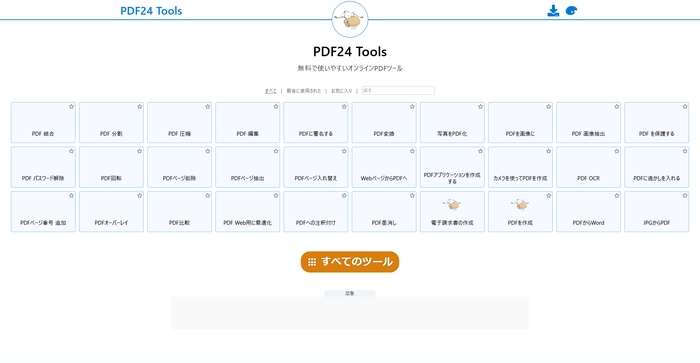Open the PDFに署名する tool tile
Screen dimensions: 700x363
click(x=316, y=123)
